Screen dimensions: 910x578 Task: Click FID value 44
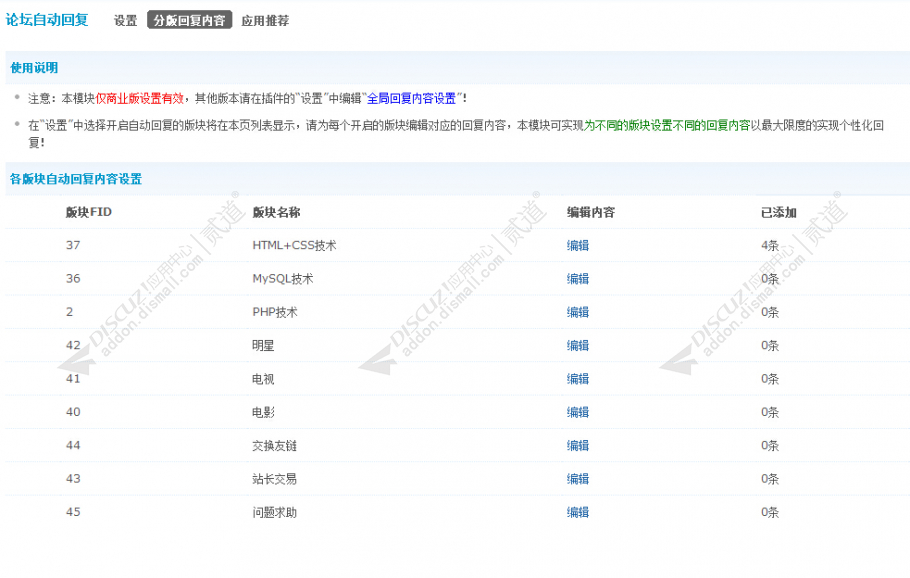point(73,446)
